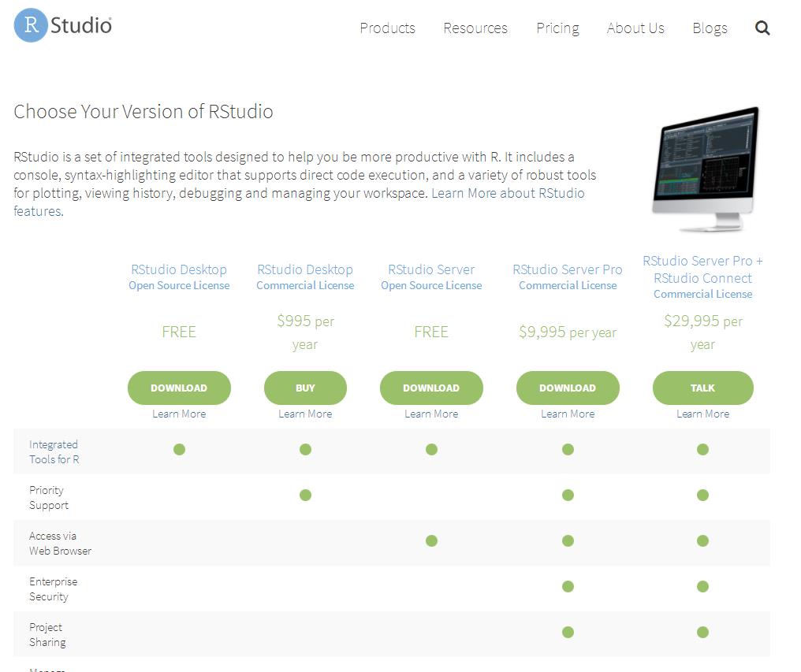Click the Enterprise Security row label
This screenshot has height=672, width=801.
[53, 588]
